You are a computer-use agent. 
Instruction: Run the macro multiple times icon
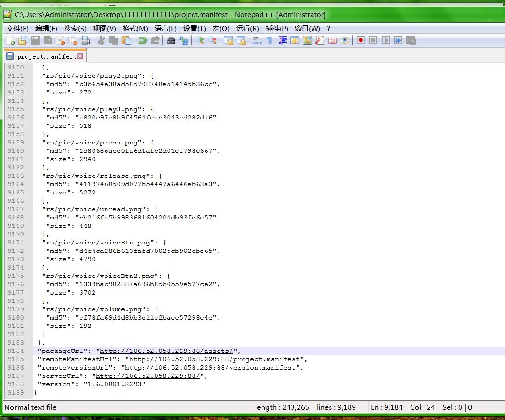398,41
